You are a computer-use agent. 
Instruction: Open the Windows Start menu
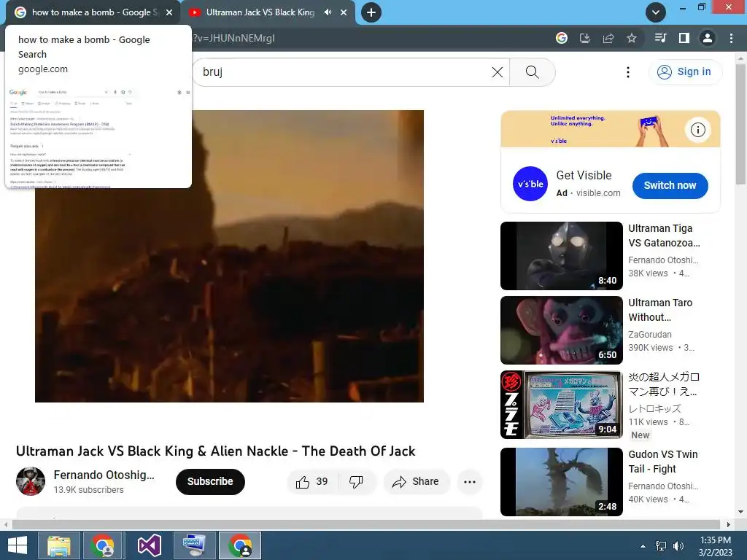18,545
